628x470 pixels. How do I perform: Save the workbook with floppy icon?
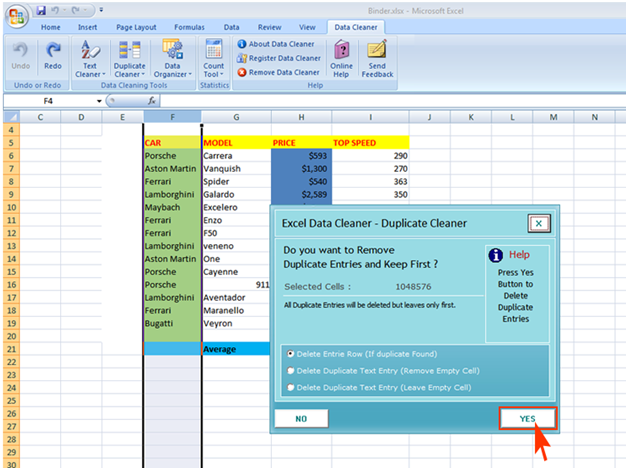click(41, 10)
